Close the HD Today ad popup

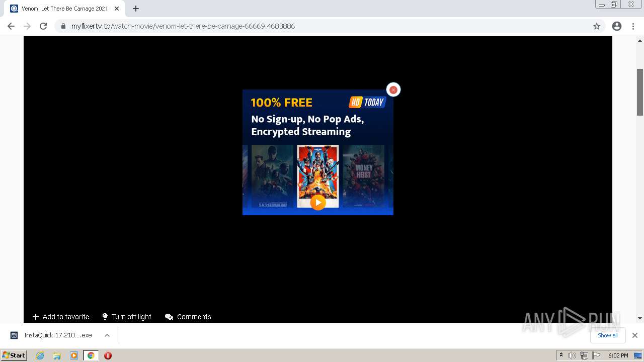coord(393,89)
